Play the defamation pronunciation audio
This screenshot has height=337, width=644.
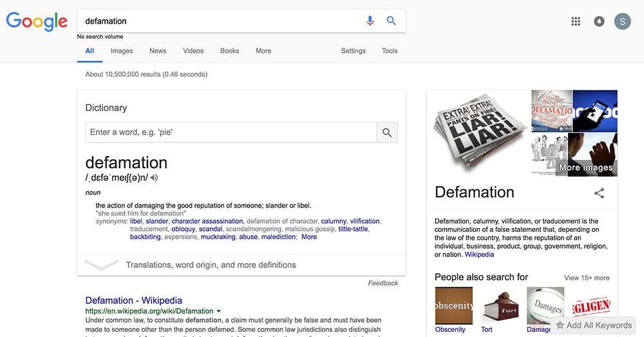[155, 178]
